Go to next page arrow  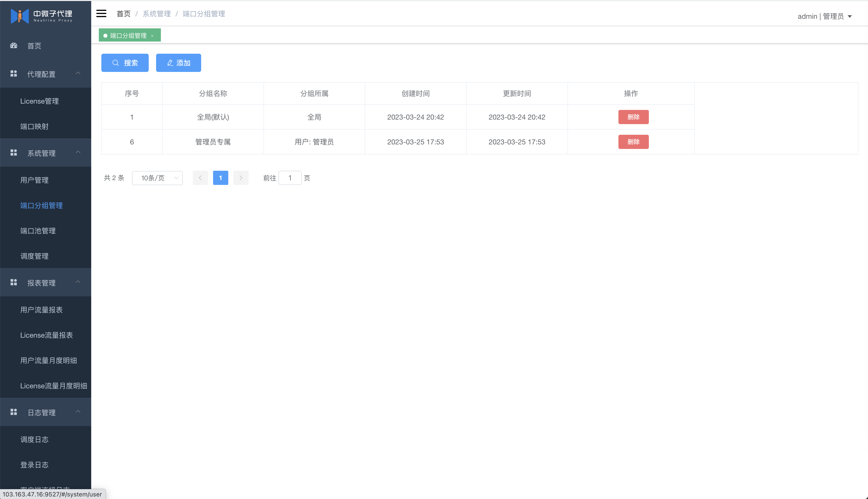click(x=241, y=178)
